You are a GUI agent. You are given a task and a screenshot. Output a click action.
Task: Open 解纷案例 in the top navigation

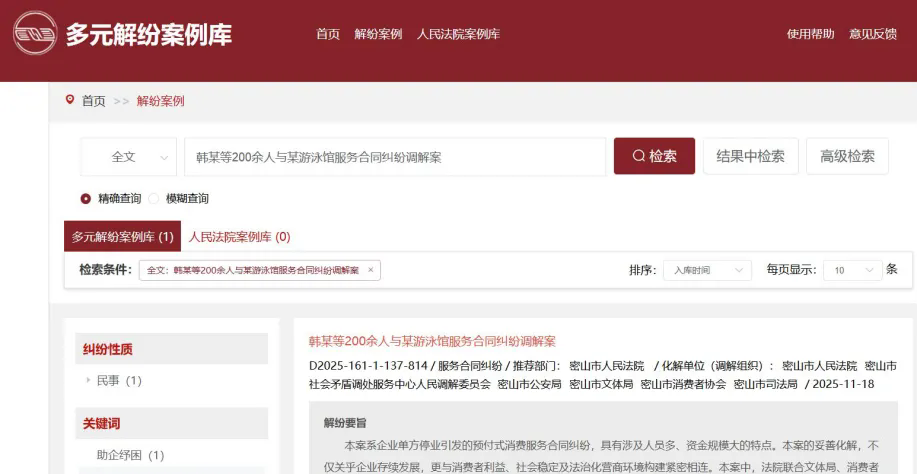(x=378, y=34)
